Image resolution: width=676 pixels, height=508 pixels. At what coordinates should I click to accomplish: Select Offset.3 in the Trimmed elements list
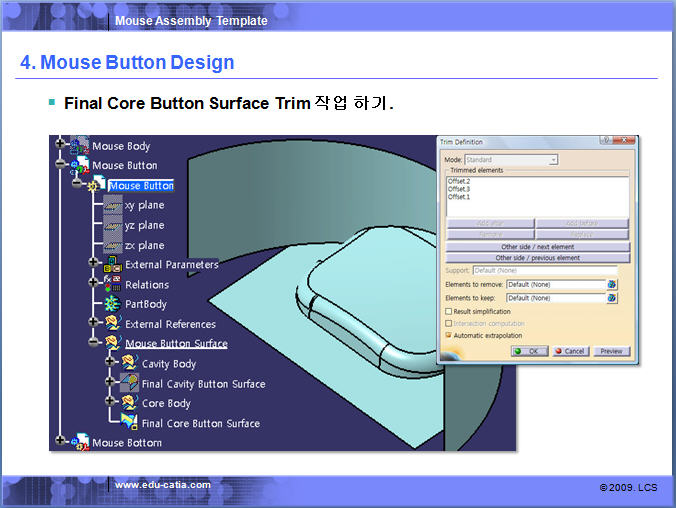coord(459,189)
